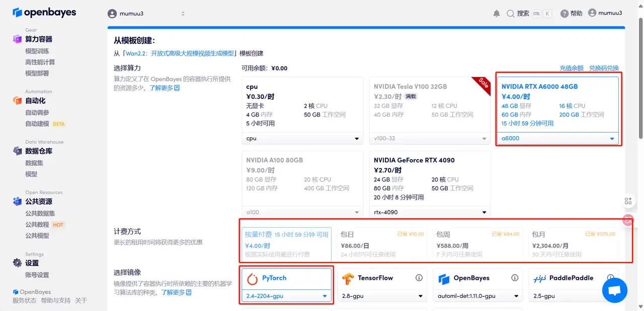The image size is (644, 311).
Task: Click the TensorFlow logo icon
Action: pyautogui.click(x=348, y=278)
